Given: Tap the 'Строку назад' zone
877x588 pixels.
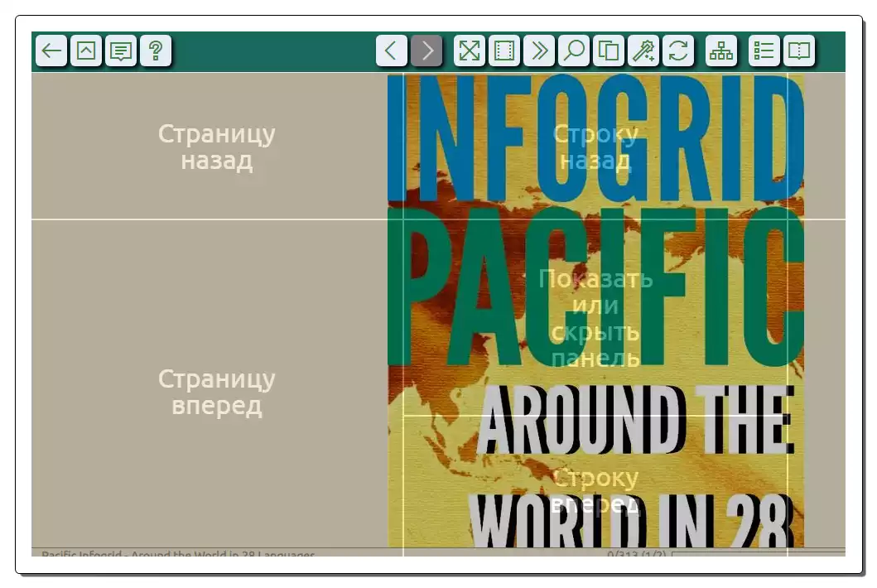Looking at the screenshot, I should 595,146.
